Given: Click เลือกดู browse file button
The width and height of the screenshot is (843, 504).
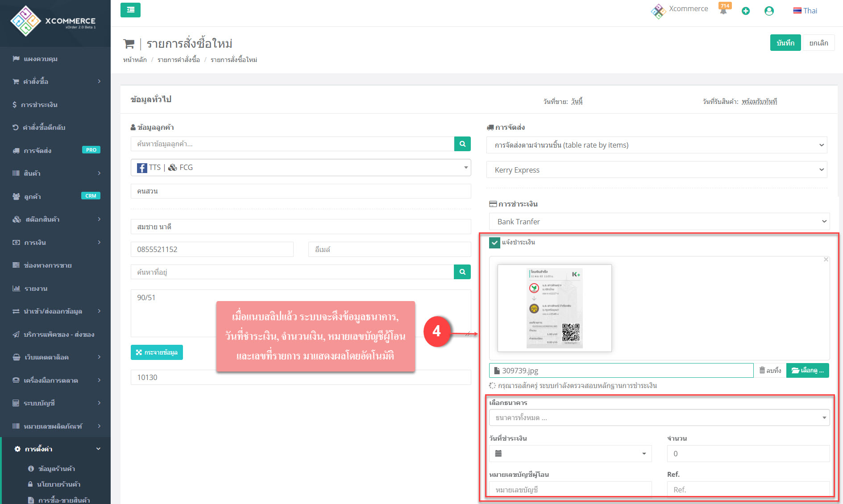Looking at the screenshot, I should click(808, 371).
